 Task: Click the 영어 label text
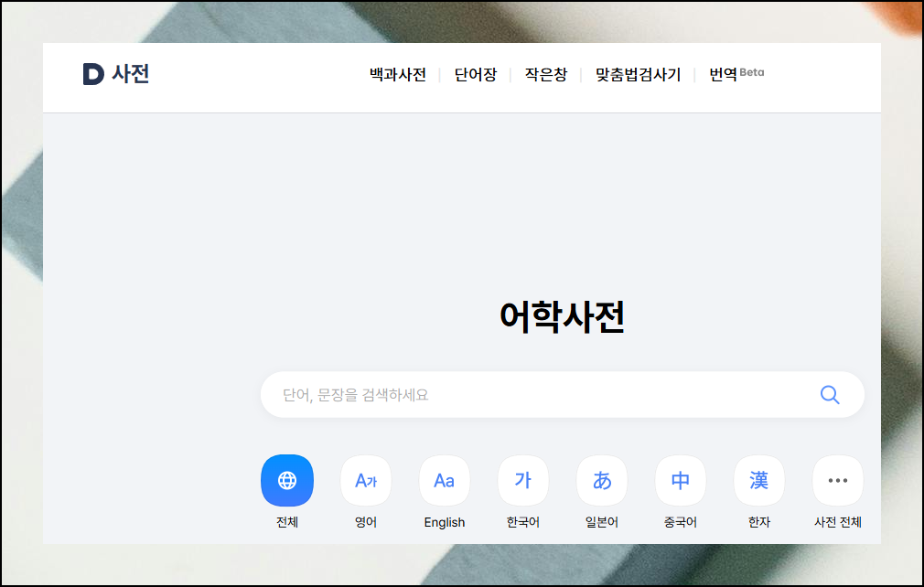pos(366,522)
